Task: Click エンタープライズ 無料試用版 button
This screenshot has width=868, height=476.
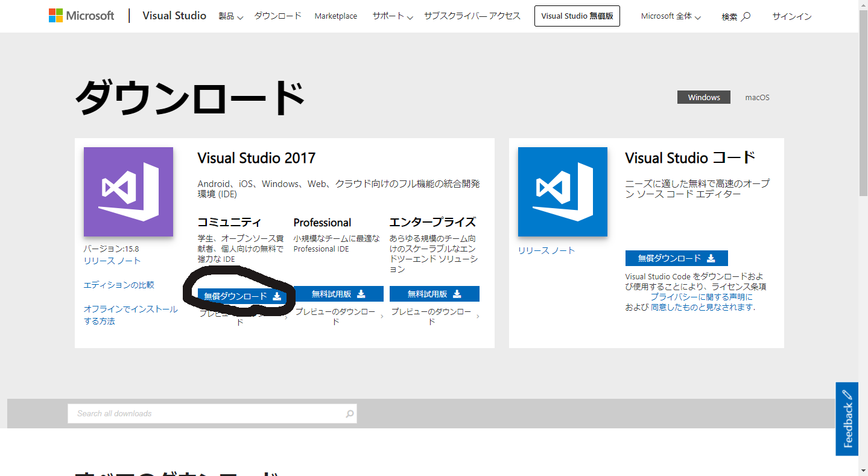Action: tap(434, 294)
